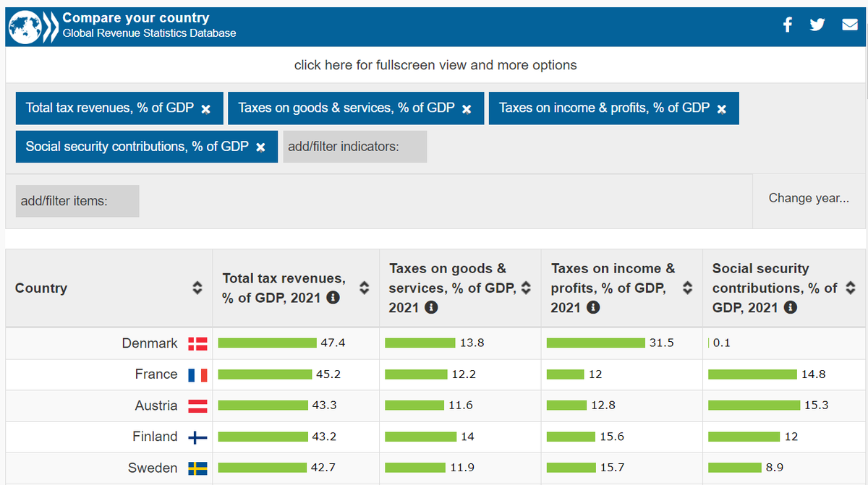Sort by Social security contributions arrows

[x=851, y=288]
